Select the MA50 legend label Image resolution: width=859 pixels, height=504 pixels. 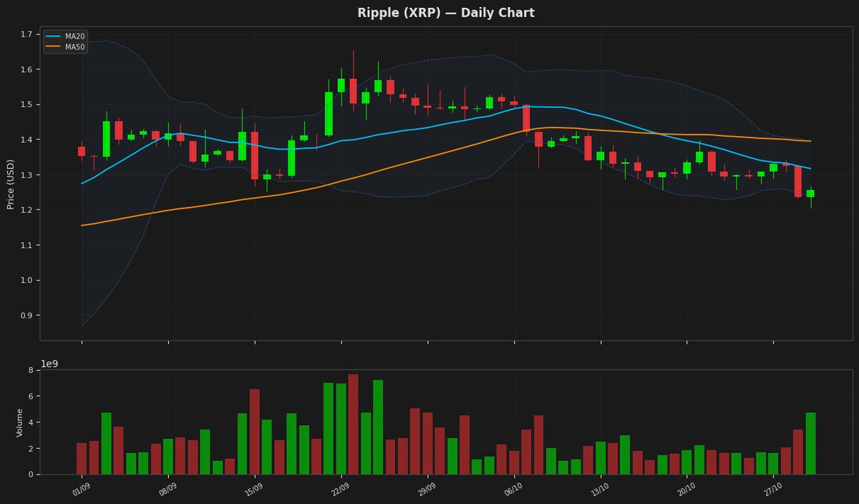(x=75, y=47)
